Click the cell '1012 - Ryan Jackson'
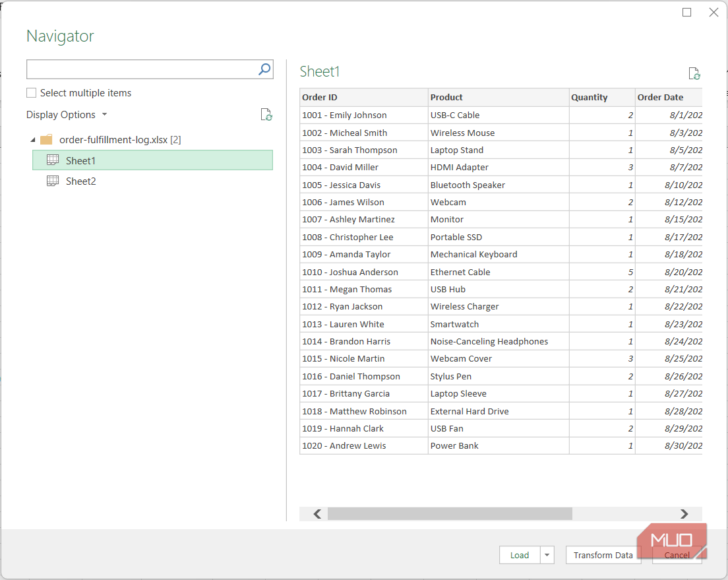The image size is (728, 580). (364, 306)
